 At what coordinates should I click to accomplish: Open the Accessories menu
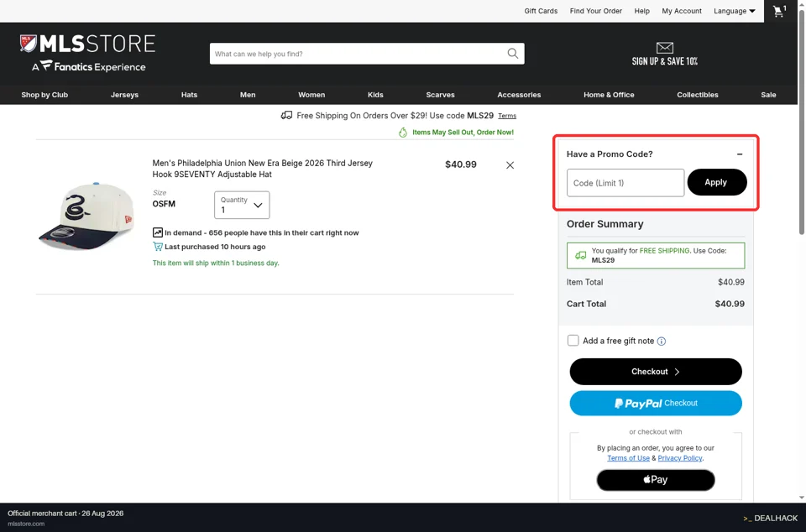tap(519, 95)
